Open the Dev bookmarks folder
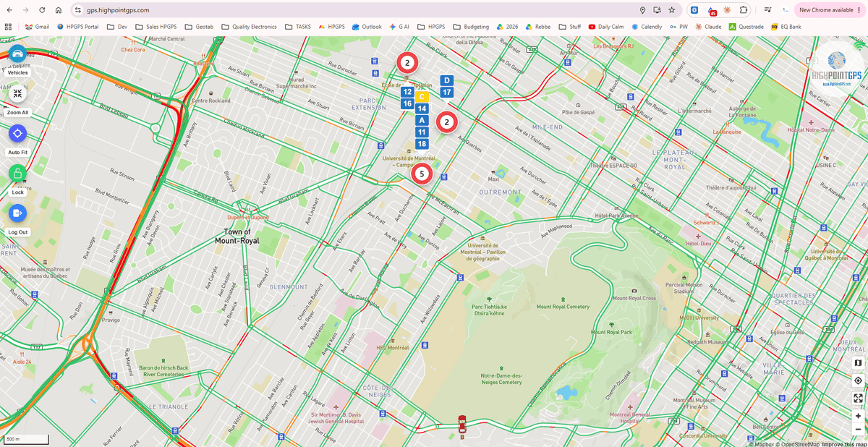 coord(117,27)
